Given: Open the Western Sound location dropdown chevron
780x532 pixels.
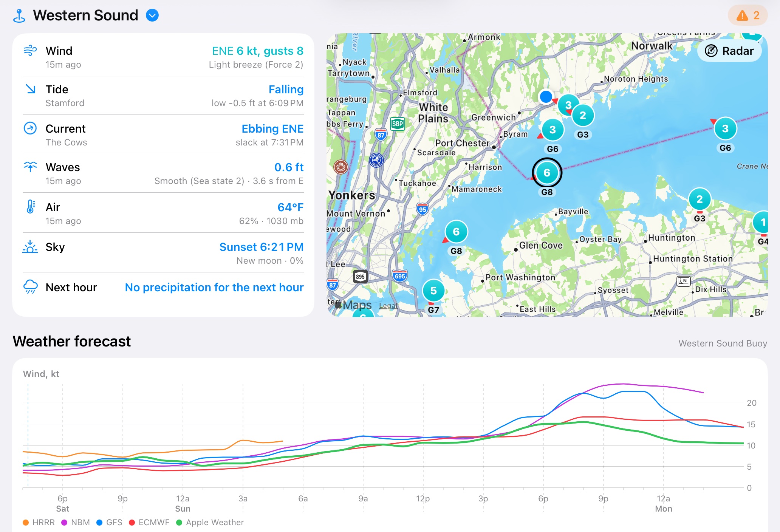Looking at the screenshot, I should click(x=152, y=15).
